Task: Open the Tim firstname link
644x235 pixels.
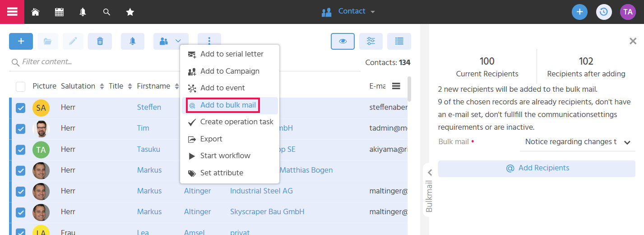Action: (x=143, y=128)
